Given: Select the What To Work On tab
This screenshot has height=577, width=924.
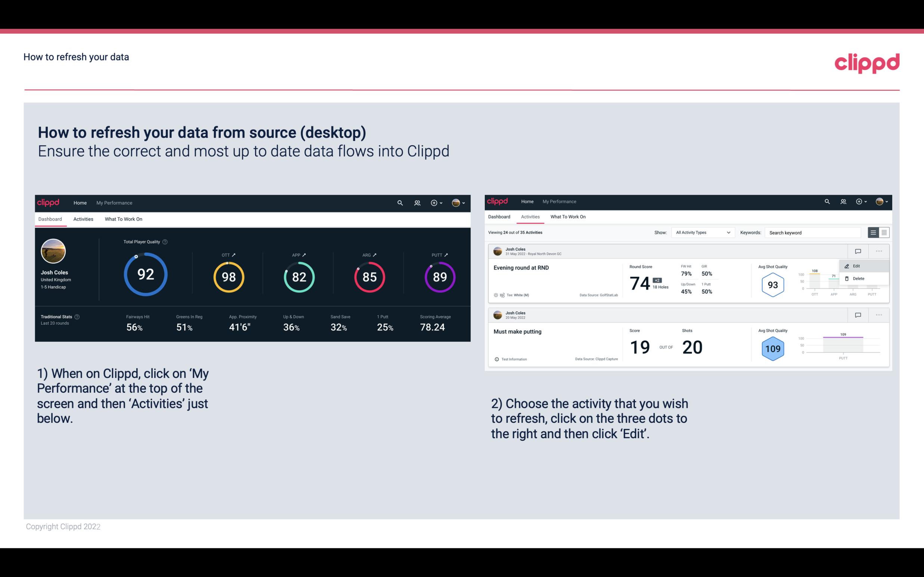Looking at the screenshot, I should [123, 219].
